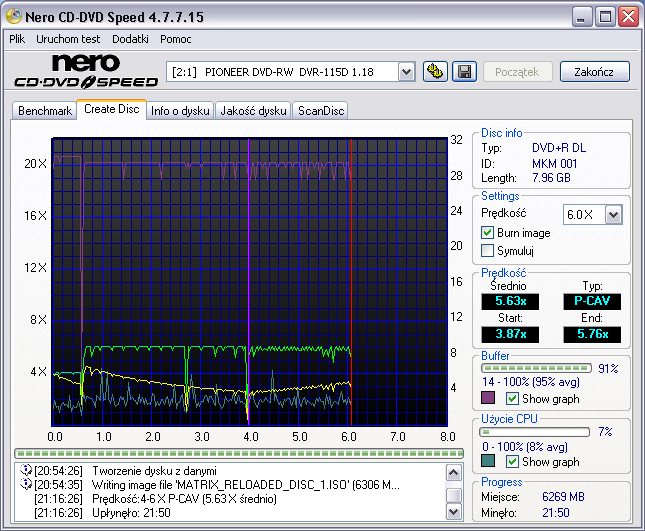Image resolution: width=645 pixels, height=531 pixels.
Task: Click log line 'Prędkość:4-6X P-CAV'
Action: tap(184, 499)
